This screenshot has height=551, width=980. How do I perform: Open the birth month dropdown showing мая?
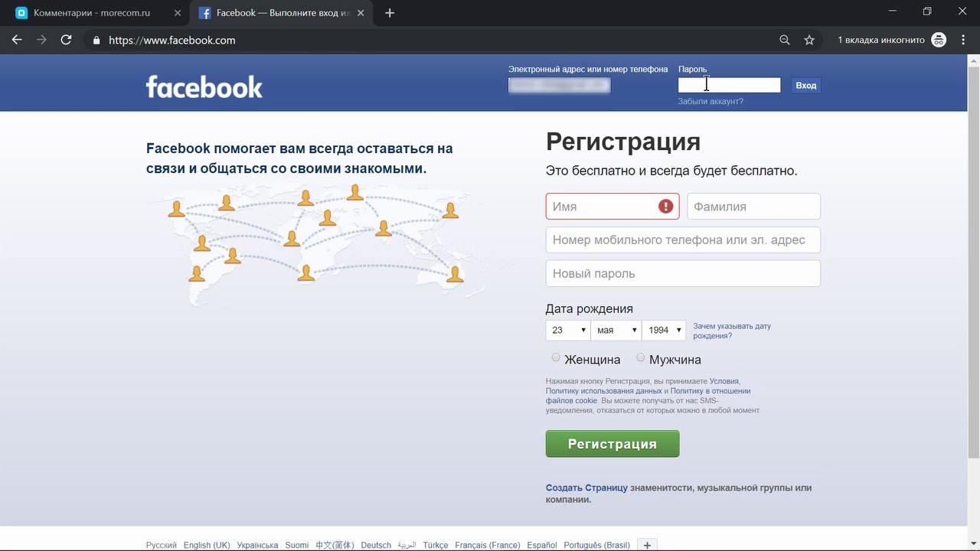(616, 330)
